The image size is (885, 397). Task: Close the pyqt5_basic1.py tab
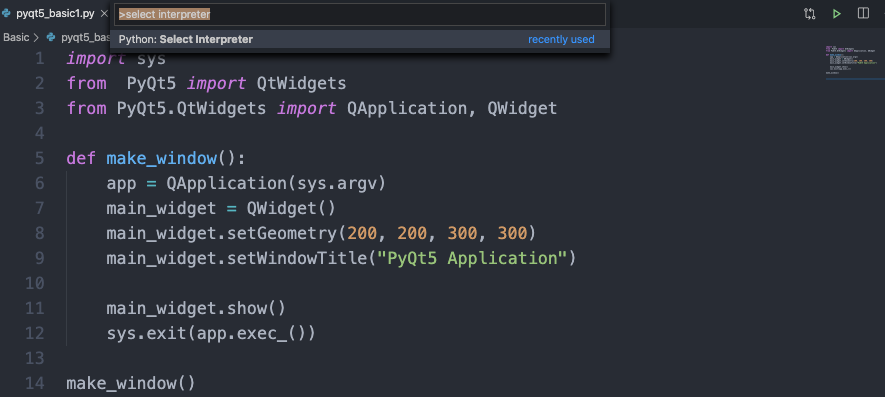104,14
